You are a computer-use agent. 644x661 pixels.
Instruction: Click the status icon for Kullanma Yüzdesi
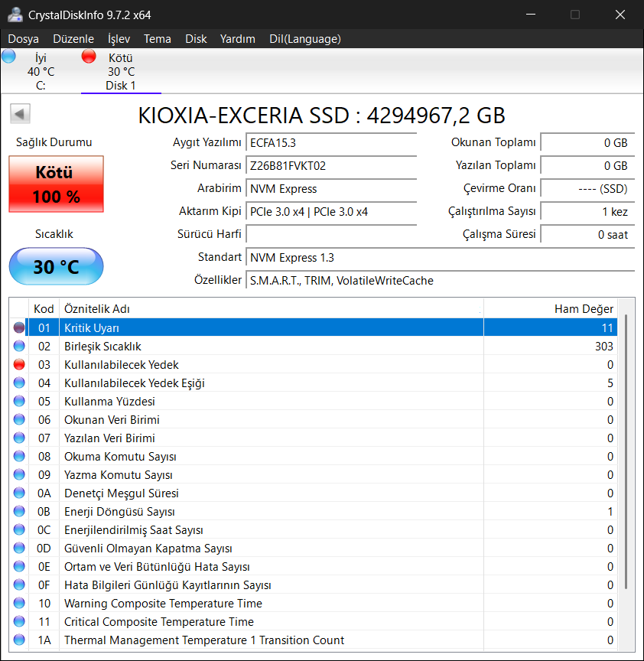point(19,401)
